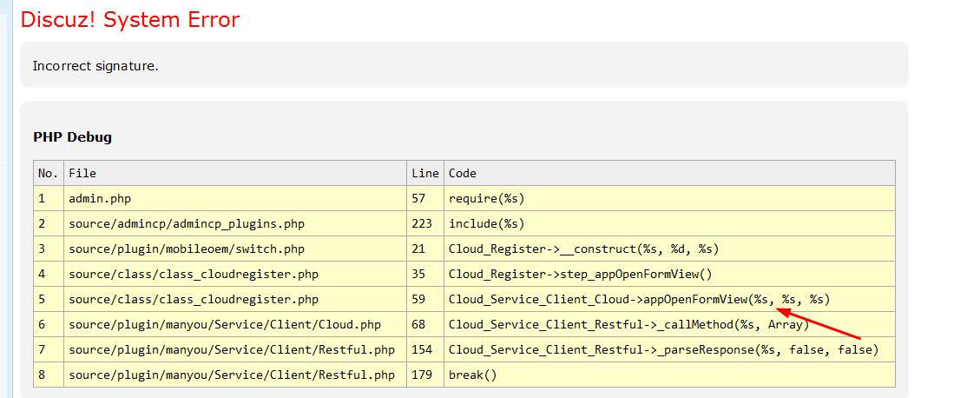Click row number 7 cell

pyautogui.click(x=49, y=350)
